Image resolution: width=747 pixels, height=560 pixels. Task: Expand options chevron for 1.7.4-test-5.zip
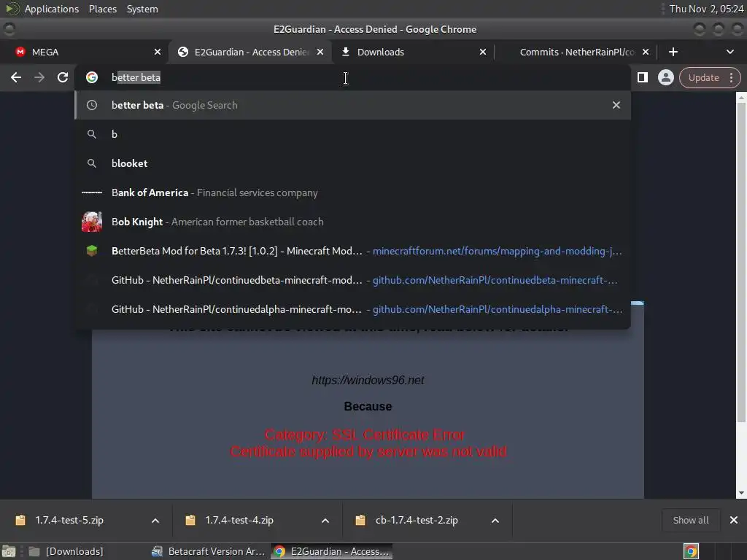[155, 521]
